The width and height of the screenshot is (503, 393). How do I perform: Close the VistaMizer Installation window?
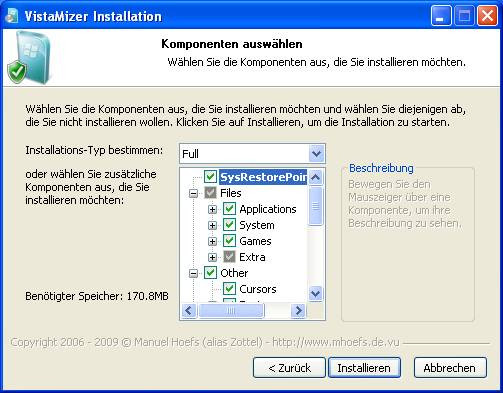click(487, 16)
